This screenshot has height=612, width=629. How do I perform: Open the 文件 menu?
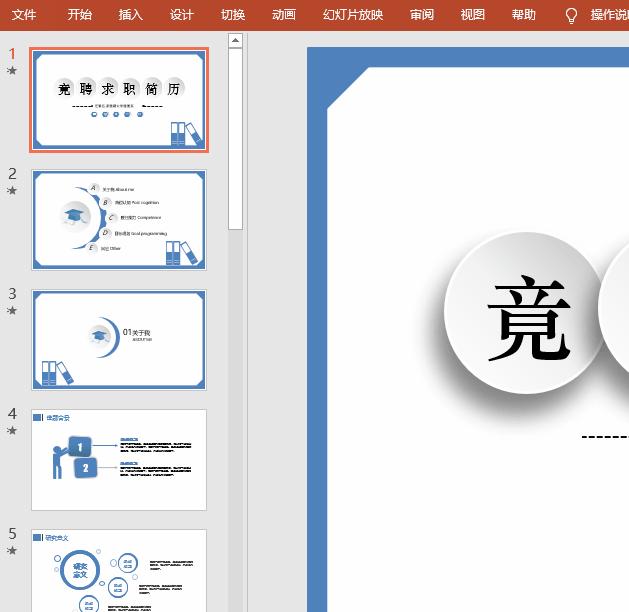[x=24, y=15]
